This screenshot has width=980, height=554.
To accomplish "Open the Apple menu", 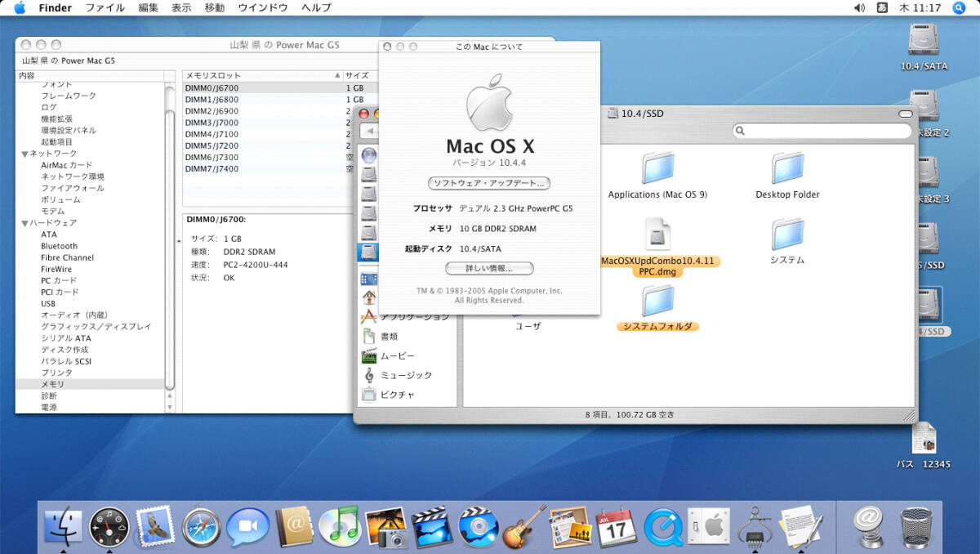I will (x=20, y=7).
